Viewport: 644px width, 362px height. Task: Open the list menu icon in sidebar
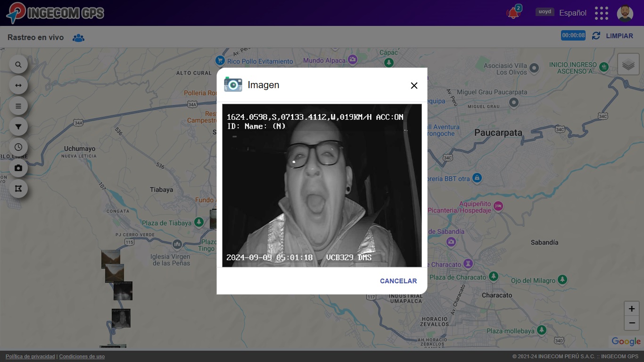(x=18, y=106)
